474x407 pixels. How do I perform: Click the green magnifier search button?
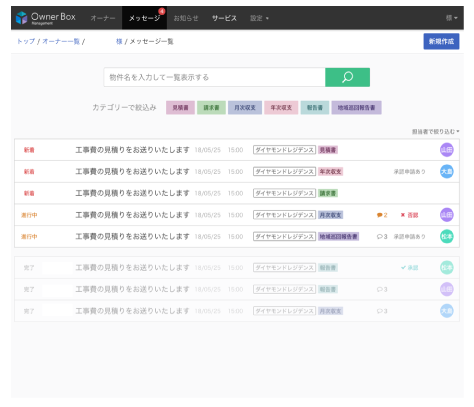tap(347, 77)
